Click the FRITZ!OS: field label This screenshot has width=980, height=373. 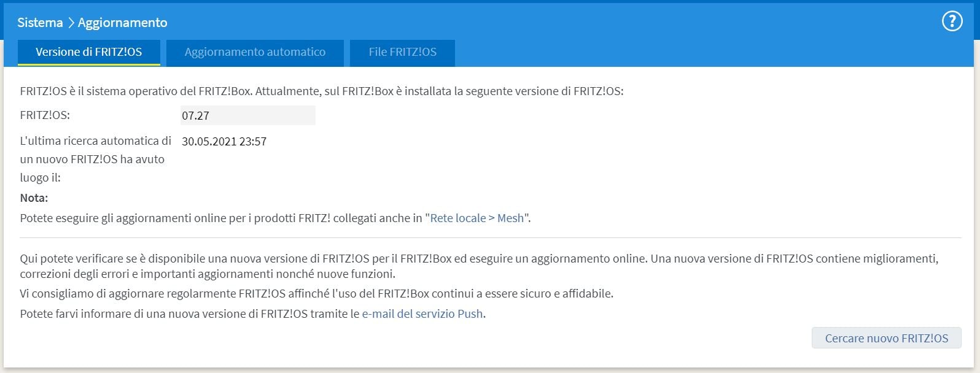point(45,115)
